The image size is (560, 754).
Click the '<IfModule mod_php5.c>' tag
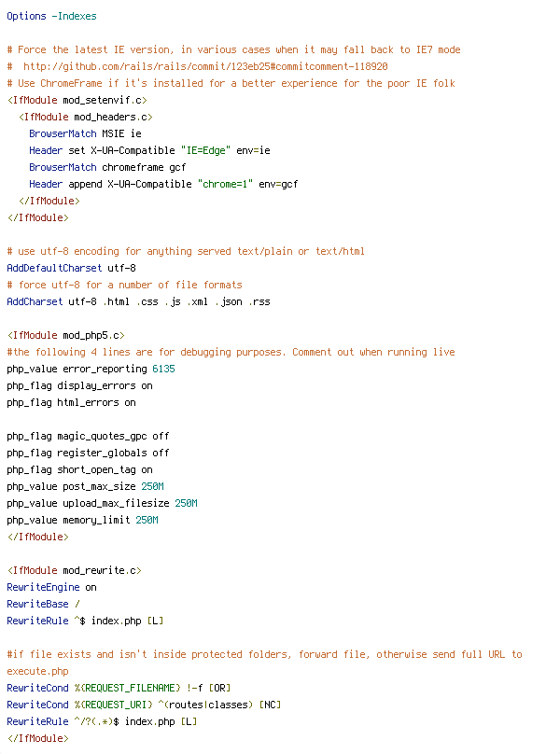(x=66, y=336)
